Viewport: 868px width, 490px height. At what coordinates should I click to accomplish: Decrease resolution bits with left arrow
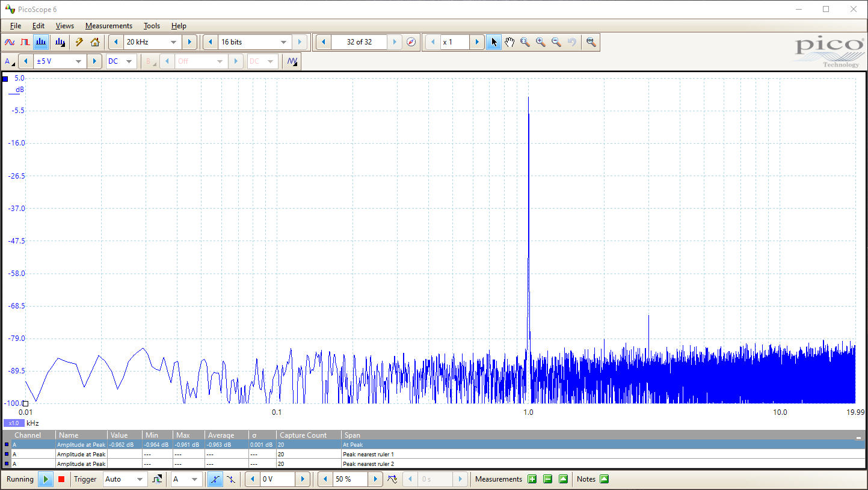point(211,42)
